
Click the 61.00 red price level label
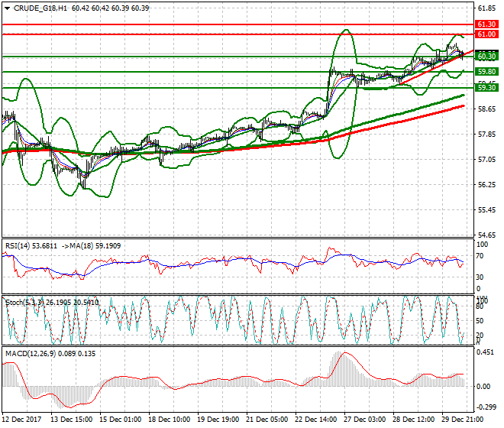tap(486, 34)
